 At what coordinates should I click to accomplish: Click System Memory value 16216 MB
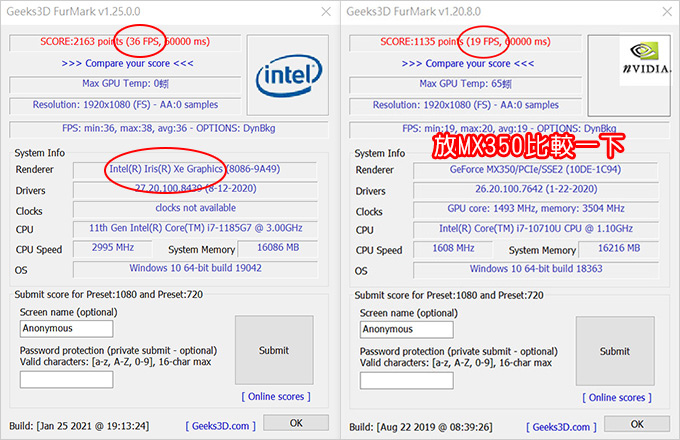click(618, 248)
